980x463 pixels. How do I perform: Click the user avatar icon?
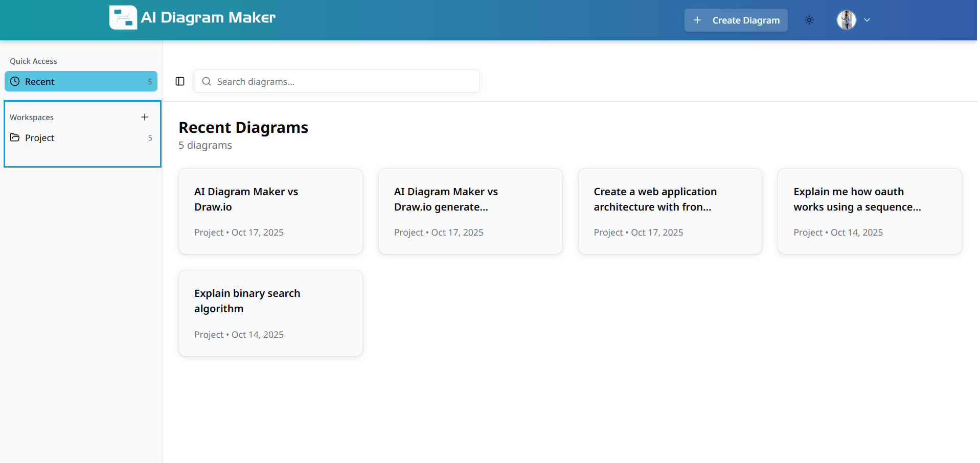[x=846, y=20]
